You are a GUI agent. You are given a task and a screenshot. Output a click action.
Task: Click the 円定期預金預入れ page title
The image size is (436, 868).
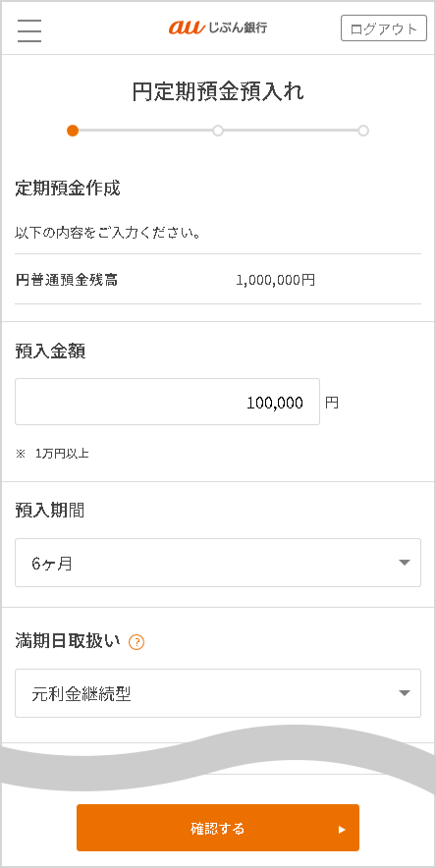218,92
